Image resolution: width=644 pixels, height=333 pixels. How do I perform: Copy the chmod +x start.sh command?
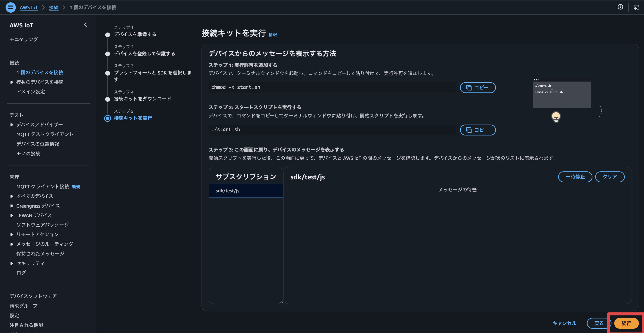click(x=478, y=88)
